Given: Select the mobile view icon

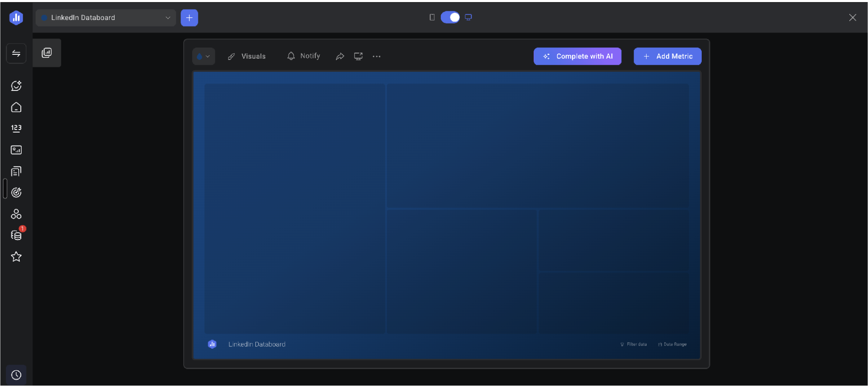Looking at the screenshot, I should coord(432,17).
